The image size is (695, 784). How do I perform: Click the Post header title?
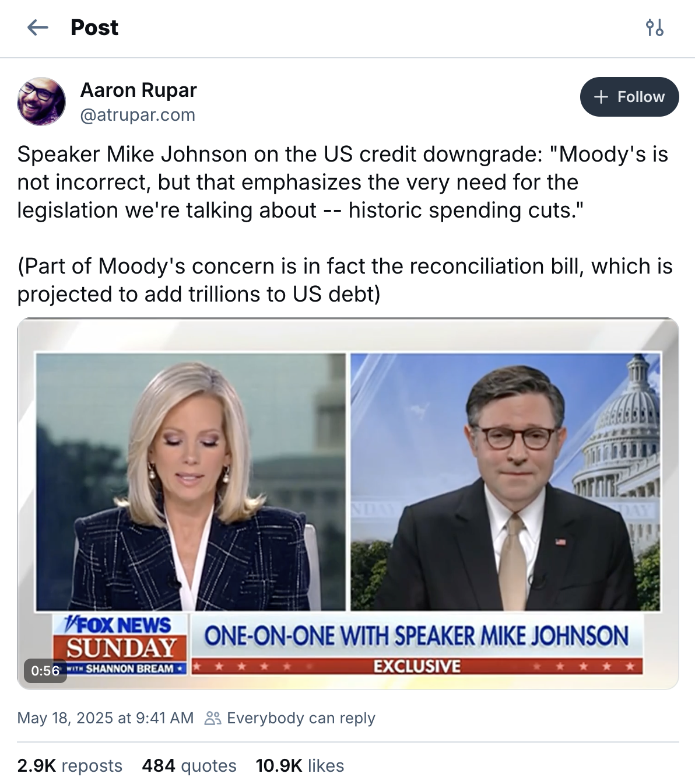94,27
